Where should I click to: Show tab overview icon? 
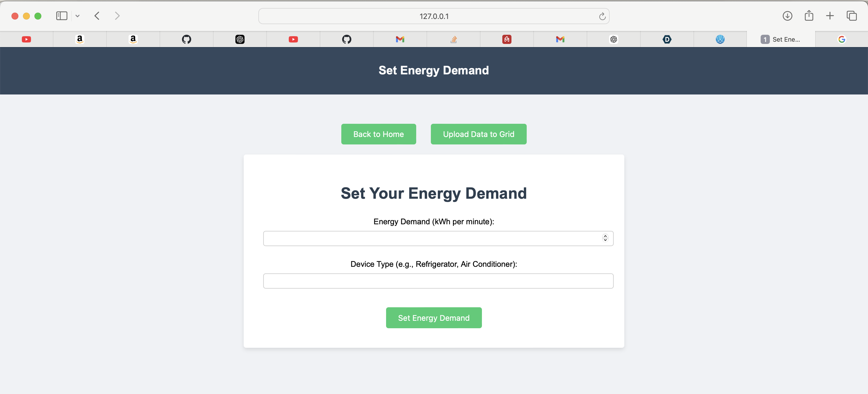click(851, 16)
